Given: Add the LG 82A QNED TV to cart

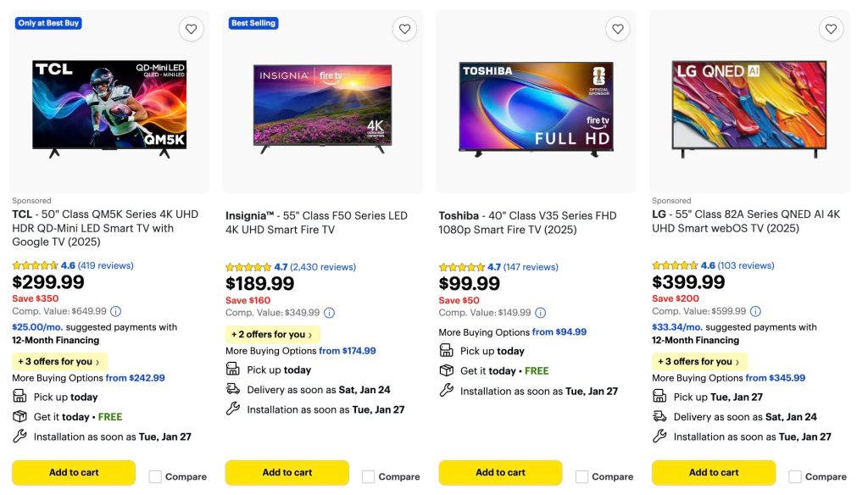Looking at the screenshot, I should click(x=714, y=472).
